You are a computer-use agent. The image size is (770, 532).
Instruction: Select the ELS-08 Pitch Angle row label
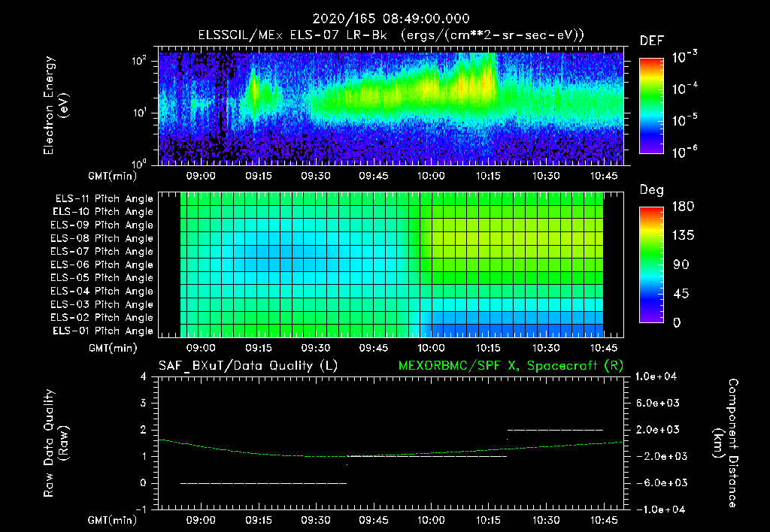pos(102,238)
